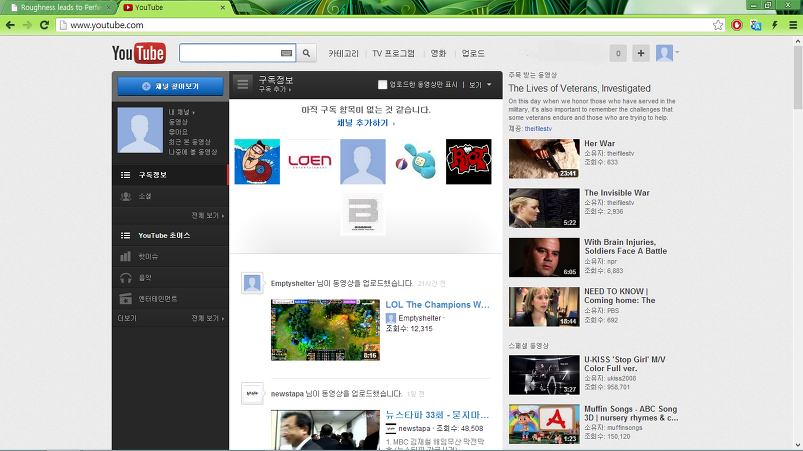Select 소셜 in the sidebar

(171, 196)
